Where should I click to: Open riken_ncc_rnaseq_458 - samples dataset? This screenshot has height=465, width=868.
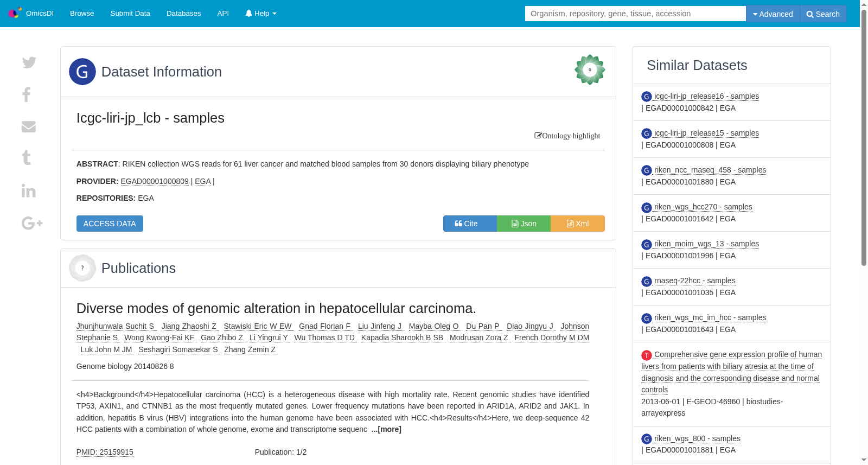[710, 170]
